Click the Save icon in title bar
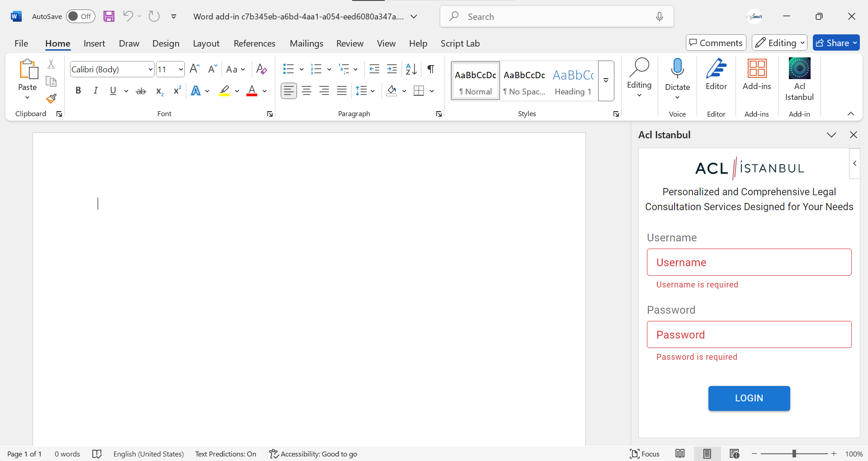This screenshot has width=868, height=461. (109, 17)
